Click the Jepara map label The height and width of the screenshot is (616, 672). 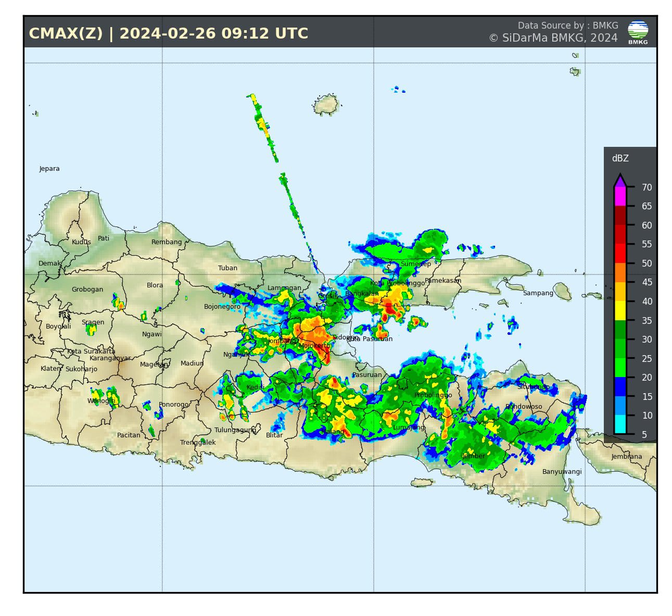coord(49,169)
